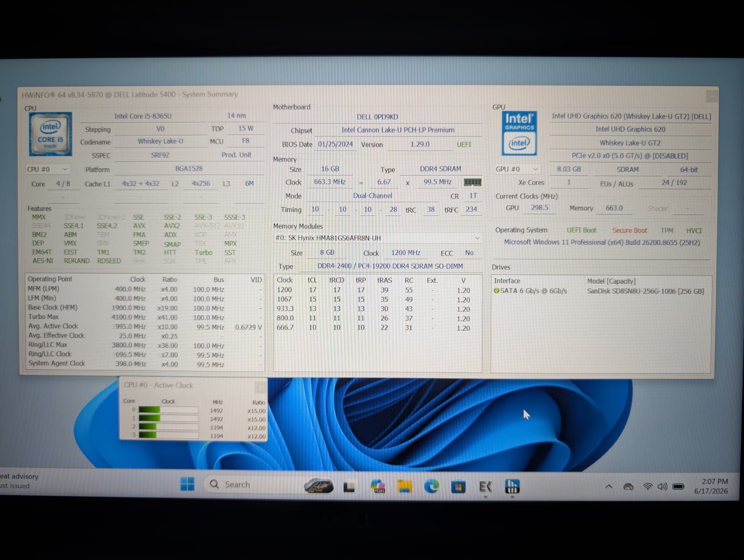
Task: Close the System Summary window
Action: (x=711, y=96)
